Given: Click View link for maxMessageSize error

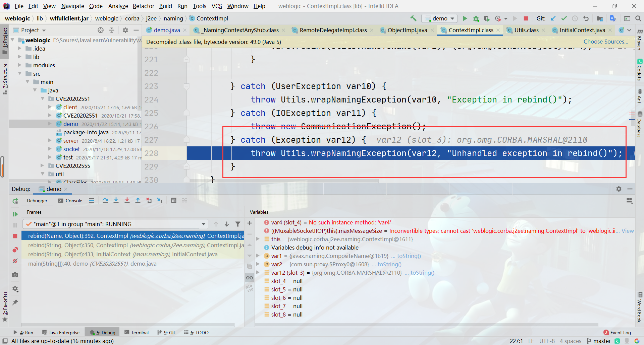Looking at the screenshot, I should 628,231.
